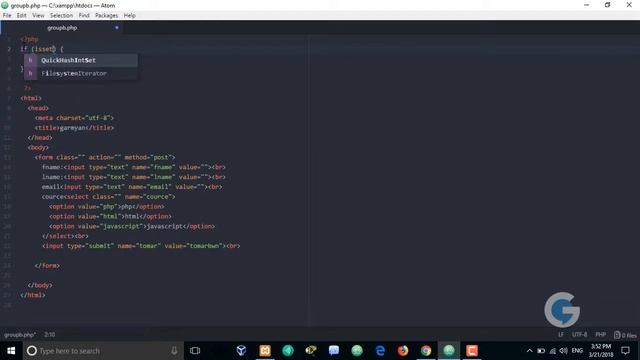Screen dimensions: 640x360
Task: Open the blue chat bubble app on taskbar
Action: (x=334, y=351)
